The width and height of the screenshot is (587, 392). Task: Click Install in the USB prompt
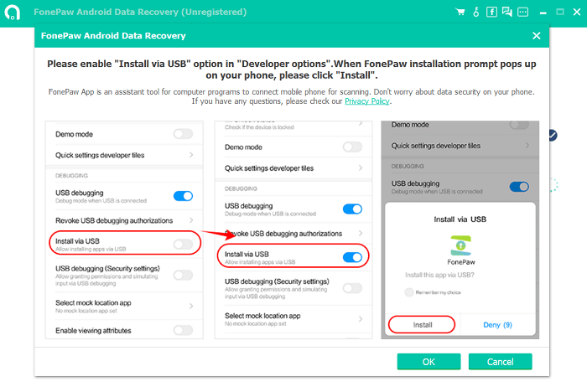(422, 325)
